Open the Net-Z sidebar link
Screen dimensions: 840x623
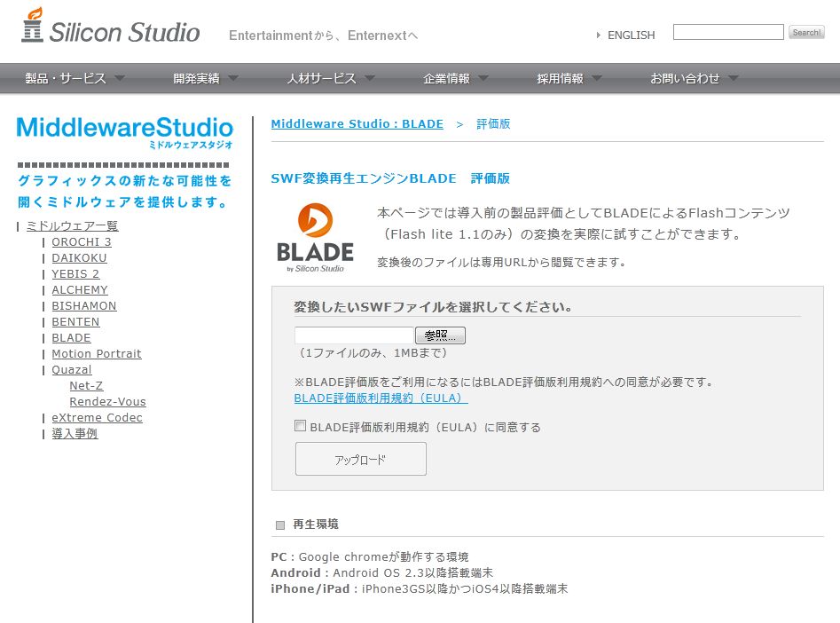click(86, 385)
